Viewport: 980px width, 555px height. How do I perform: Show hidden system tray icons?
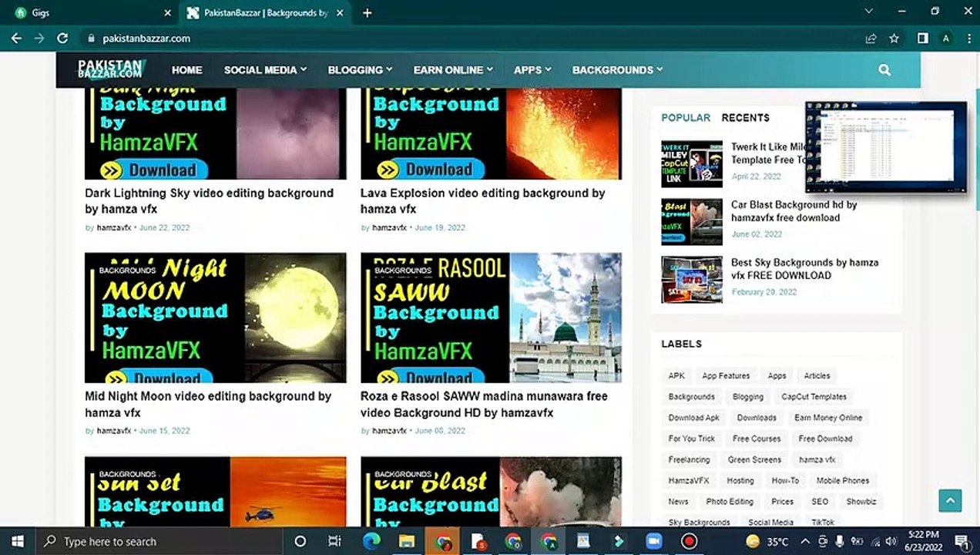[805, 541]
